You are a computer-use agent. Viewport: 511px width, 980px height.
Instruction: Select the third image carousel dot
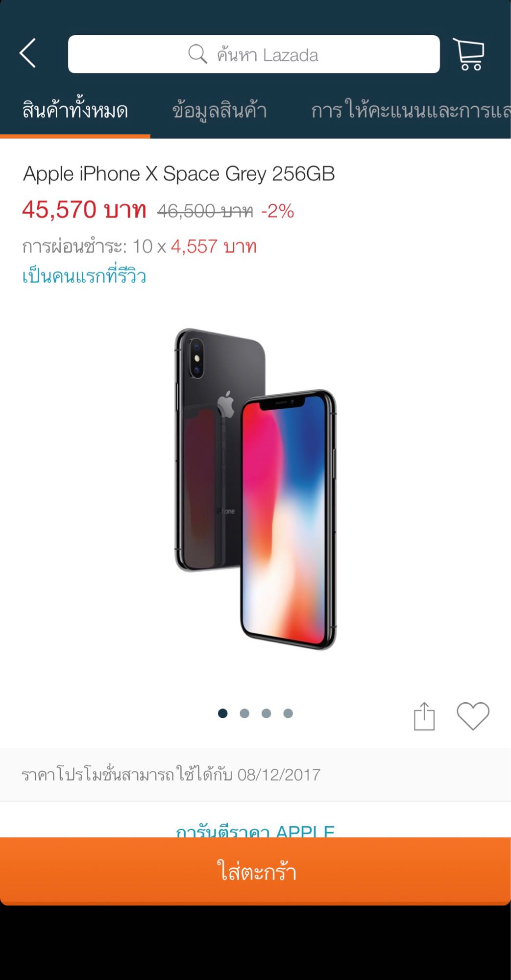266,713
